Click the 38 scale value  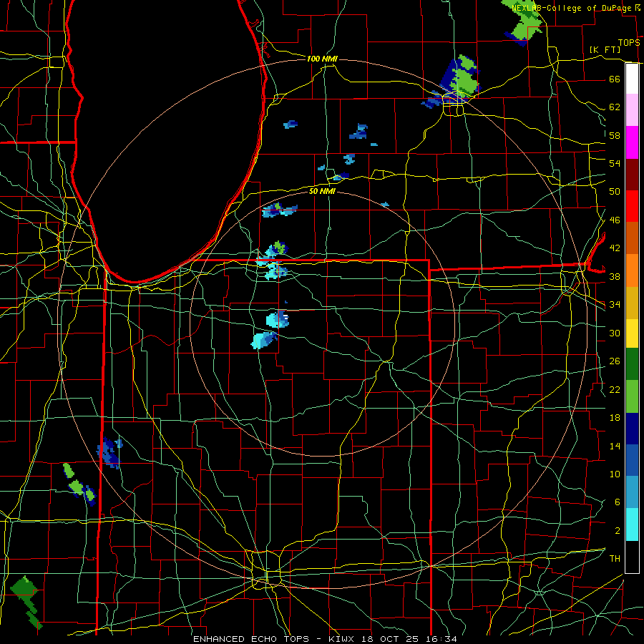[x=615, y=276]
